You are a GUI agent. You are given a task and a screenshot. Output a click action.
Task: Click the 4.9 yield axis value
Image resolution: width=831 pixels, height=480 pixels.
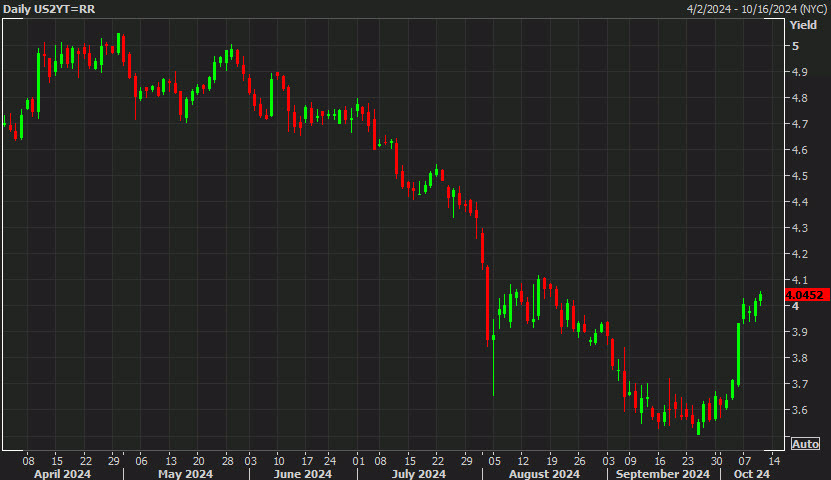tap(799, 72)
